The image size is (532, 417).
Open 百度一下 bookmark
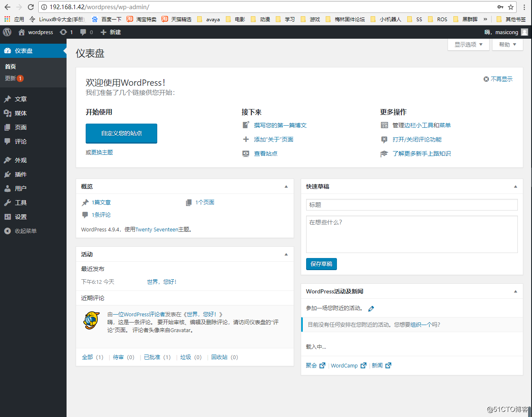pos(106,19)
